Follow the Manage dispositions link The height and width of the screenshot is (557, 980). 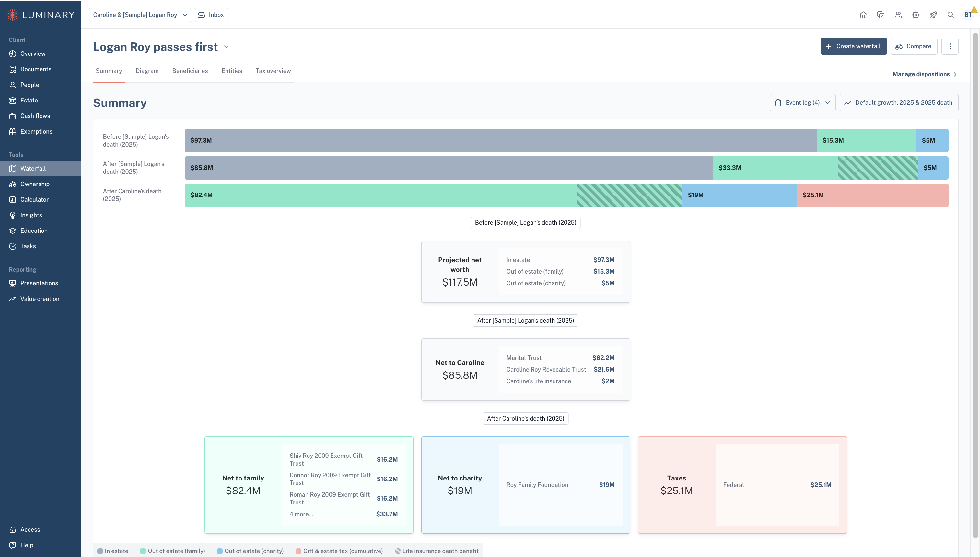[925, 74]
